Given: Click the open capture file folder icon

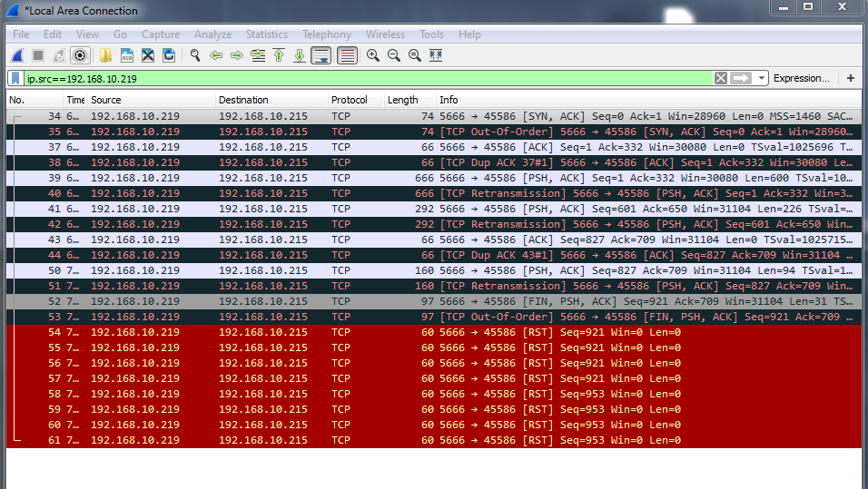Looking at the screenshot, I should tap(106, 55).
